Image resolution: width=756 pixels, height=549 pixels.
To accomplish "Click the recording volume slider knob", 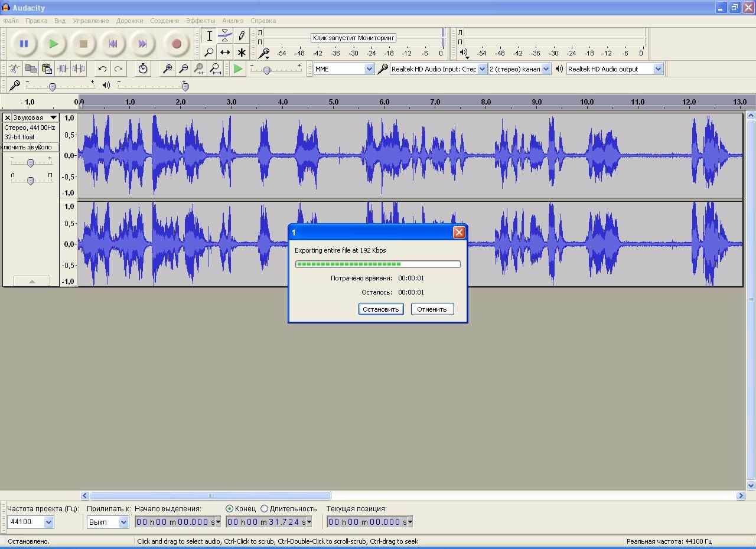I will [x=53, y=87].
